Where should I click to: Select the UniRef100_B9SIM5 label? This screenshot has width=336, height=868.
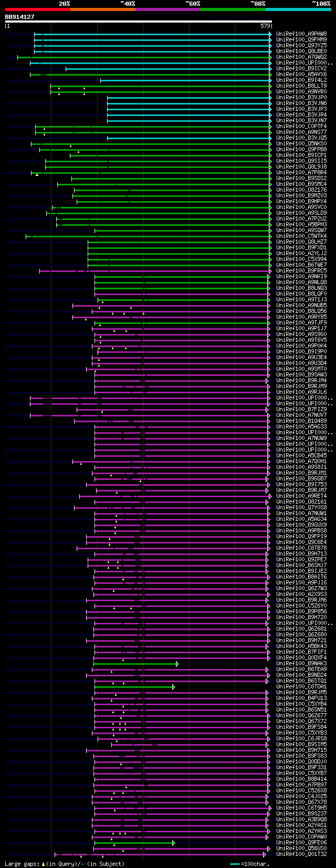[301, 744]
